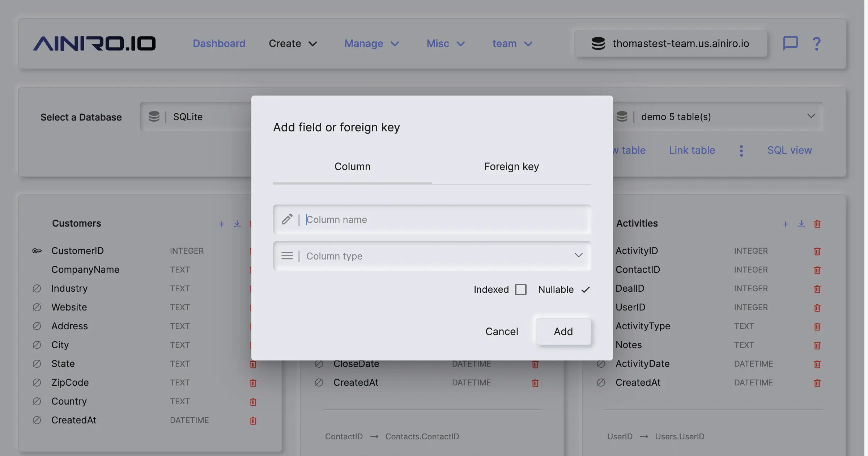Open the chat feedback icon in top bar
Viewport: 868px width, 456px height.
[791, 43]
